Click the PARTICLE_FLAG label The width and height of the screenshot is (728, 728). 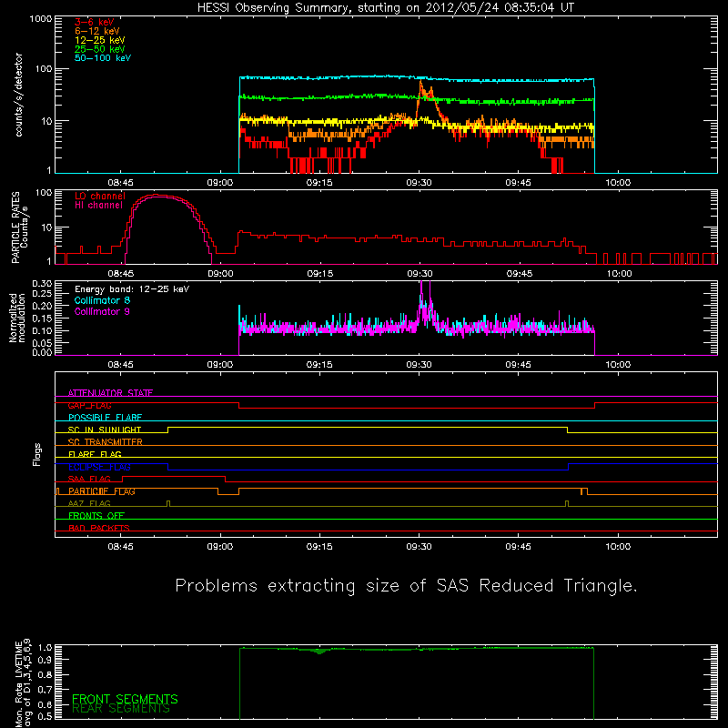[102, 491]
